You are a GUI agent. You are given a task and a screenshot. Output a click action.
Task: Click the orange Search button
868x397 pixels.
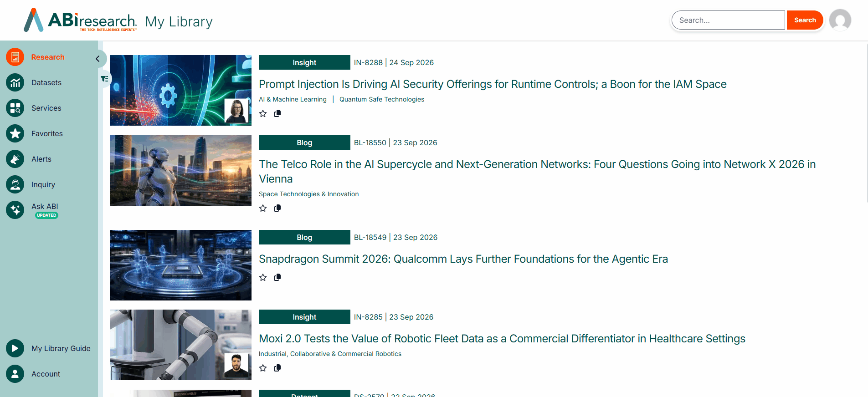click(805, 20)
